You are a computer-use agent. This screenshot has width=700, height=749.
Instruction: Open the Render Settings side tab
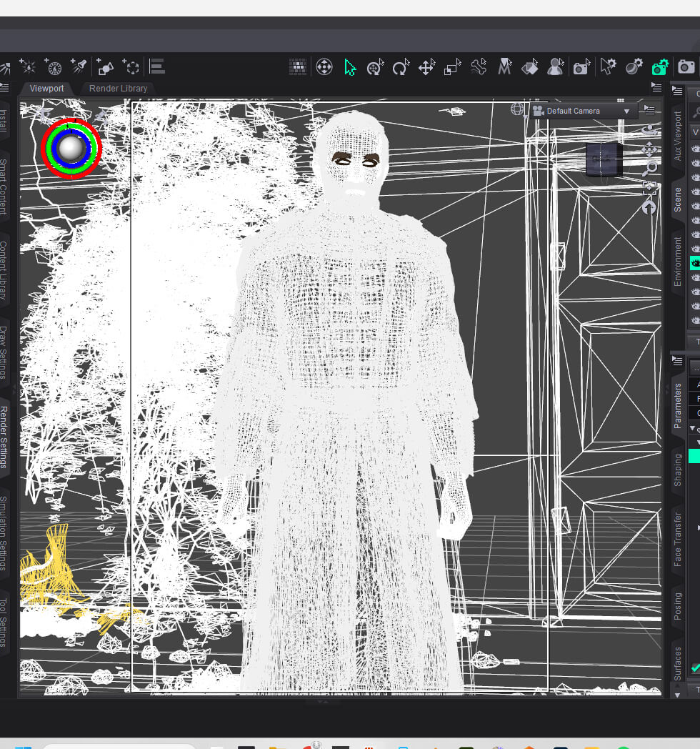[4, 437]
